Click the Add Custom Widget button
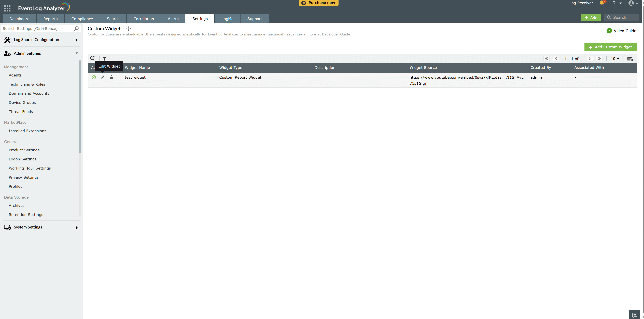This screenshot has height=319, width=644. point(610,47)
